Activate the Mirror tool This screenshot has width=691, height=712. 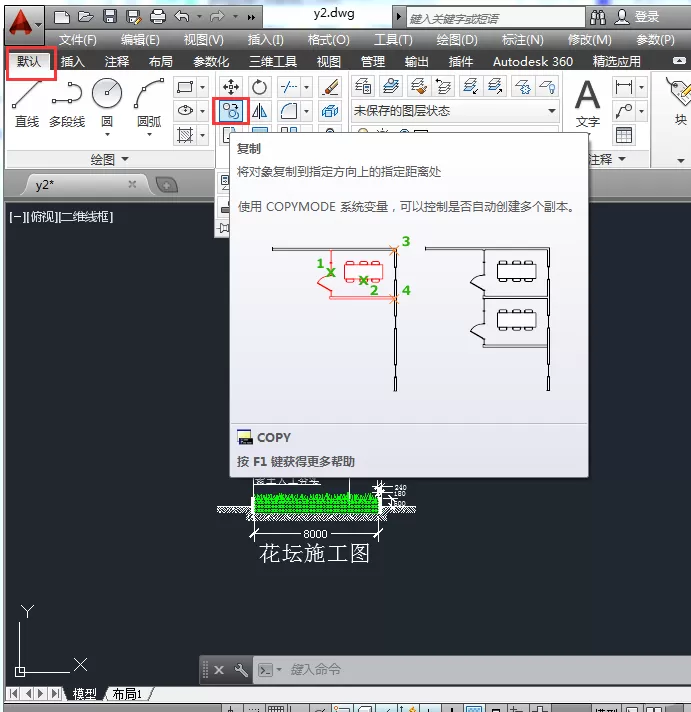[x=259, y=111]
